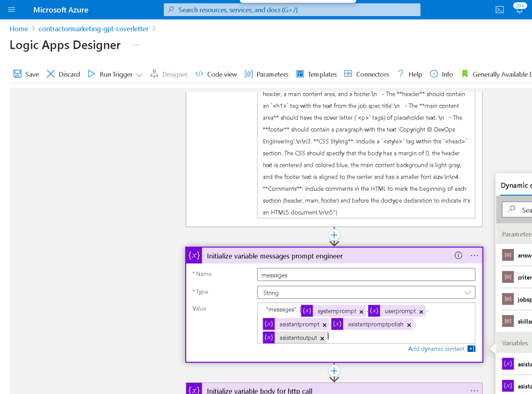Go to Home breadcrumb
Viewport: 532px width, 394px height.
point(19,29)
